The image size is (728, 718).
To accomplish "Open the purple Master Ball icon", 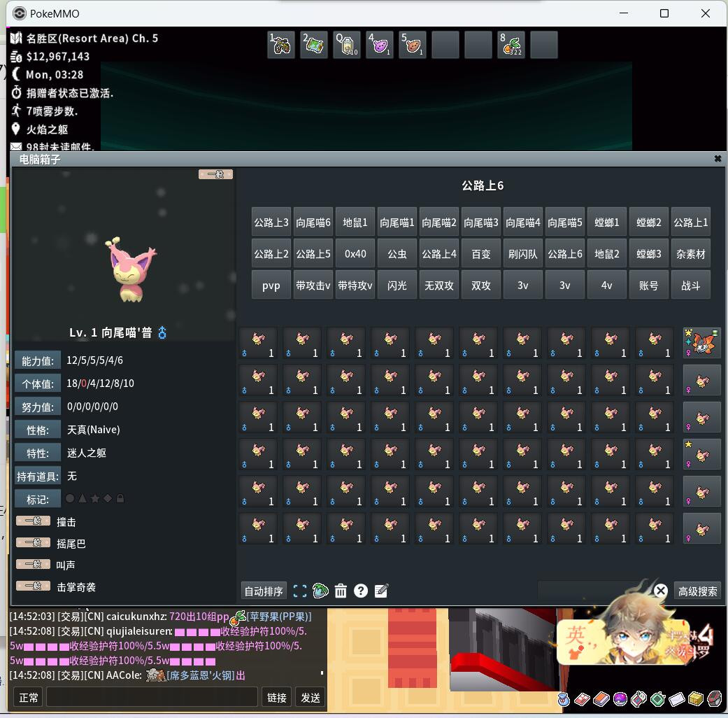I will (620, 699).
